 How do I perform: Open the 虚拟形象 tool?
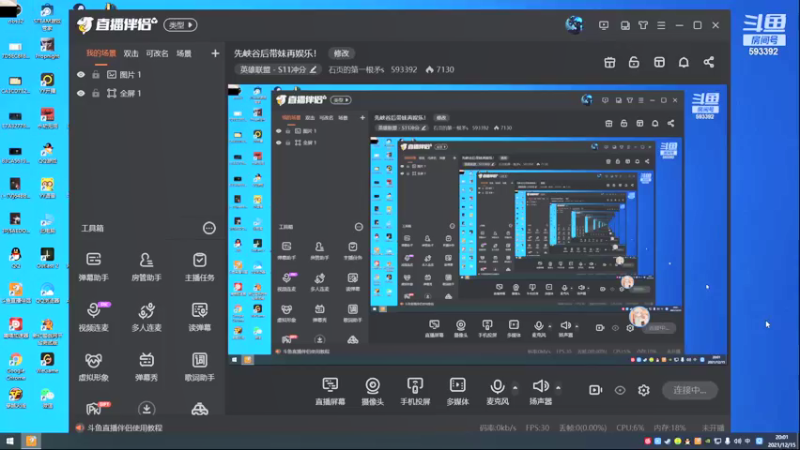point(93,366)
